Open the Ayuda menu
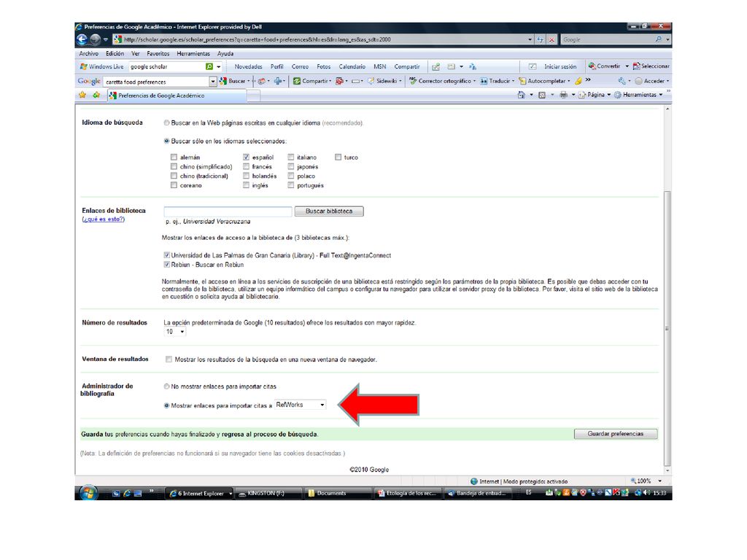Screen dimensions: 747x560 (225, 54)
